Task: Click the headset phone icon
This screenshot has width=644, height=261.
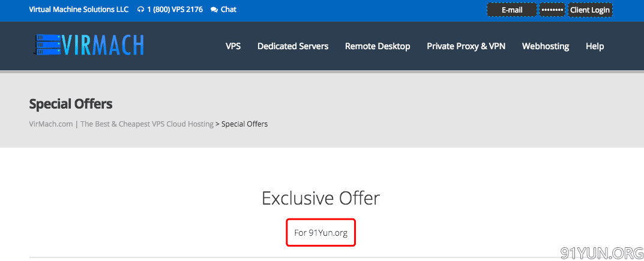Action: pyautogui.click(x=140, y=10)
